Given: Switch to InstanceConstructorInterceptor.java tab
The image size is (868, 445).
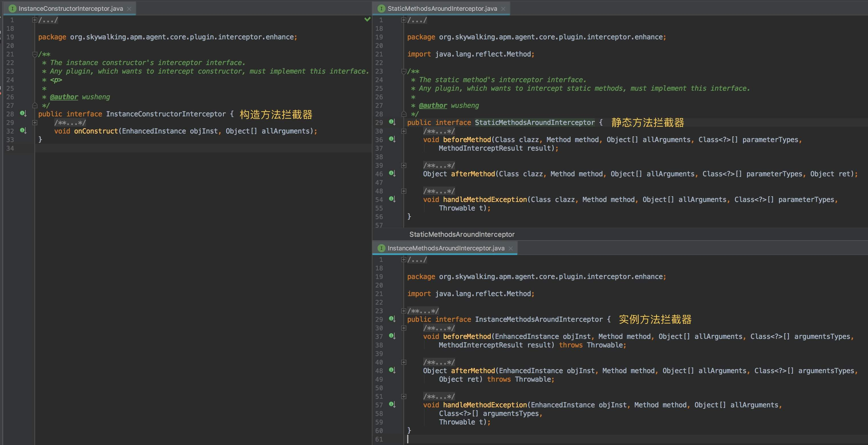Looking at the screenshot, I should pos(70,8).
